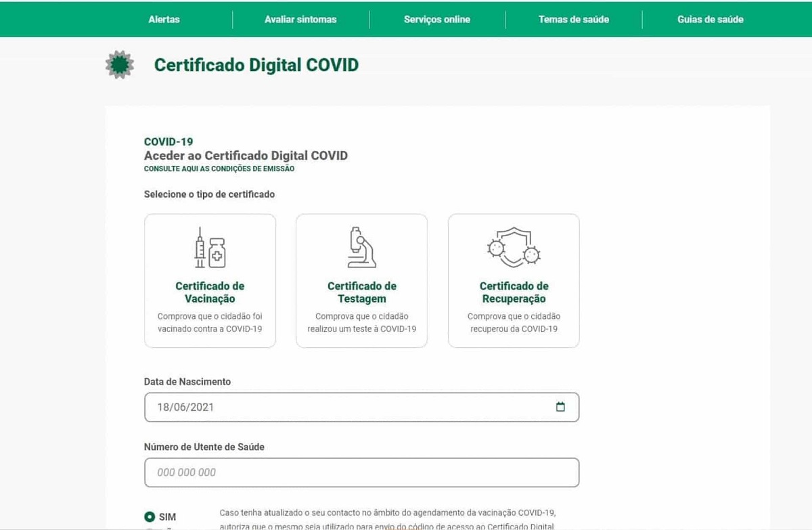Choose the Certificado de Recuperação title
812x530 pixels.
[x=514, y=292]
